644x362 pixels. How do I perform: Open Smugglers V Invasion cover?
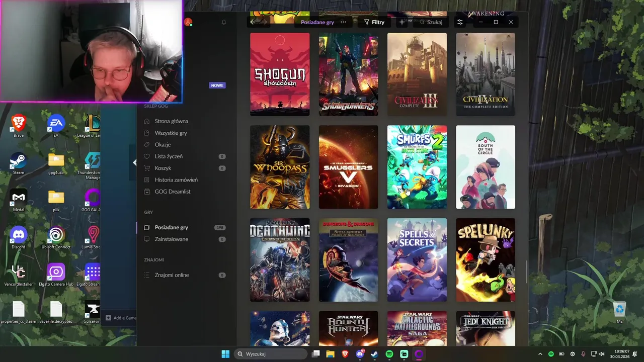348,167
